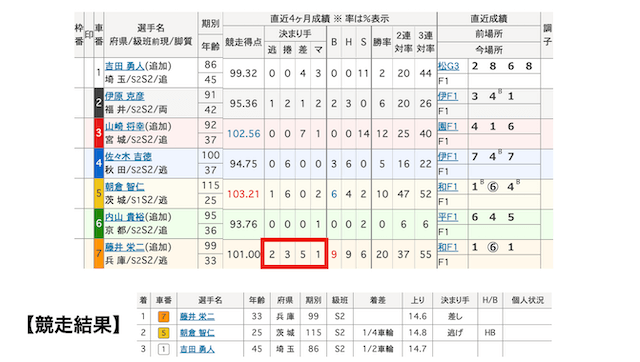Select the 個人状況 header in results table
Screen dimensions: 640x362
tap(527, 300)
